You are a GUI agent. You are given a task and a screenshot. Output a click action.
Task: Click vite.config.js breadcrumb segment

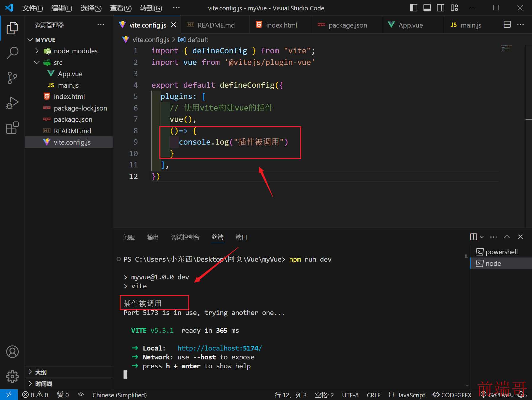coord(151,40)
